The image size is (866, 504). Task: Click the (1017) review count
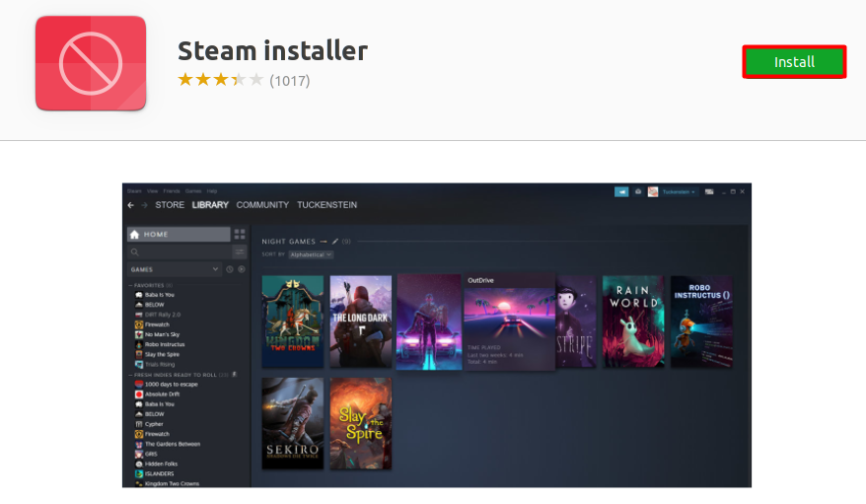[x=289, y=81]
